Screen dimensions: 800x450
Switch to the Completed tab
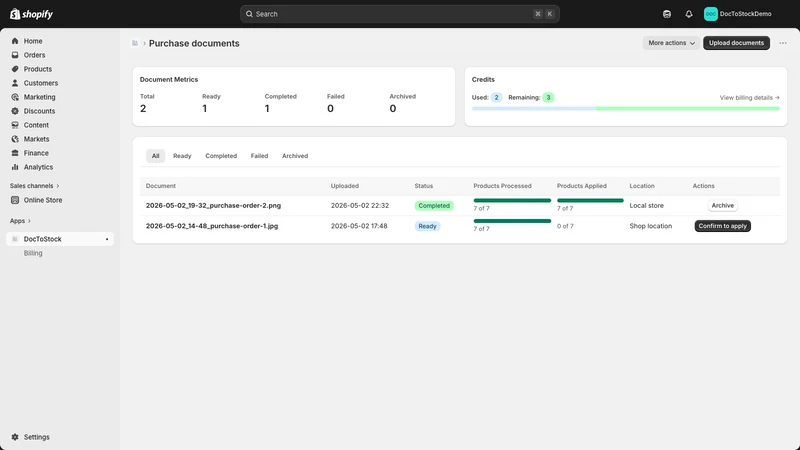221,156
